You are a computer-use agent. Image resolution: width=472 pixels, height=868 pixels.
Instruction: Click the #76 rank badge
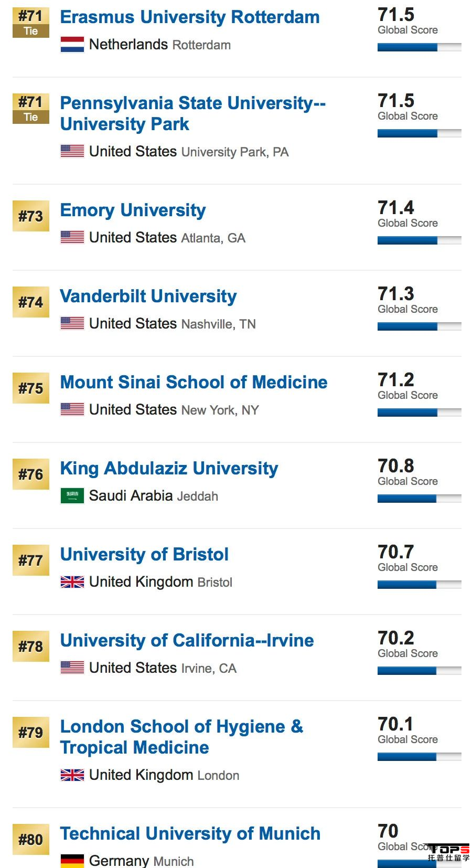[x=31, y=474]
